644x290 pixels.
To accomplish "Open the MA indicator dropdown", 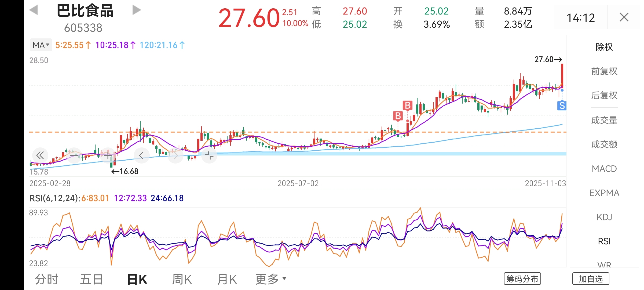I will (x=41, y=45).
